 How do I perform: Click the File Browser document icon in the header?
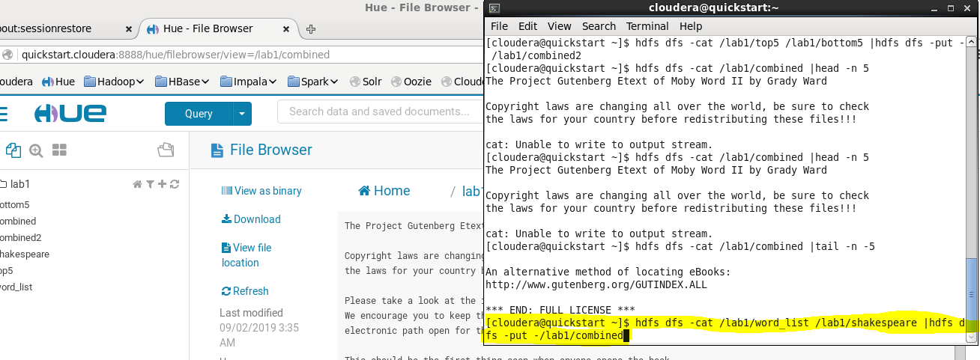[x=217, y=150]
